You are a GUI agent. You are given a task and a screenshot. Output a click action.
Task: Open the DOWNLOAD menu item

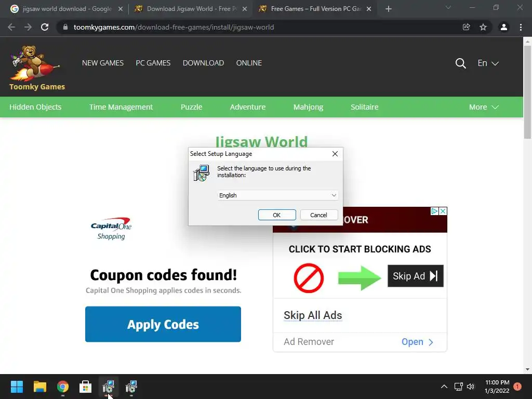tap(203, 63)
